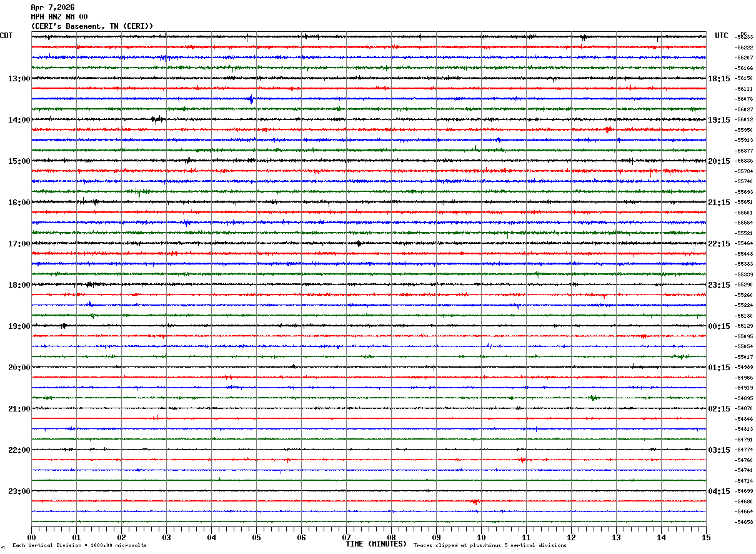Click the DC offset value '-56150'

click(x=744, y=78)
